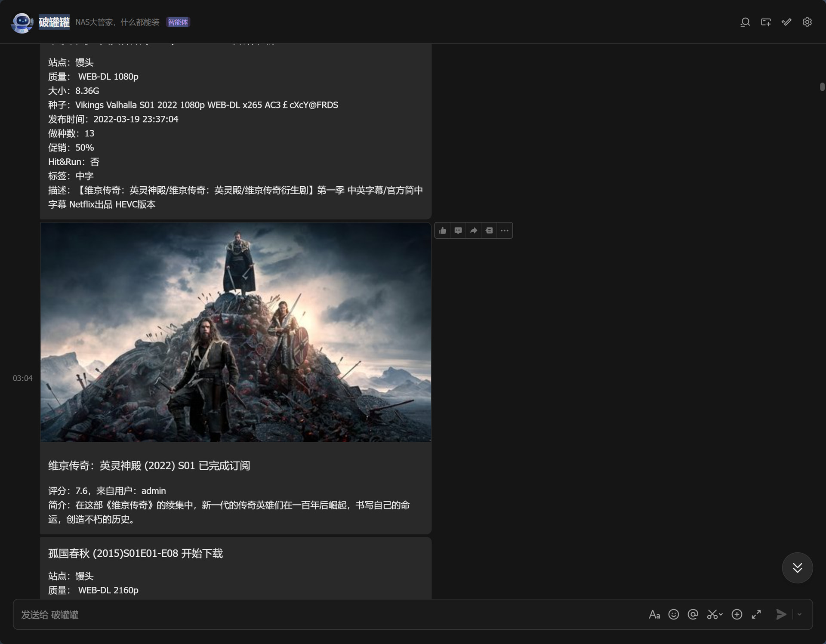This screenshot has height=644, width=826.
Task: Click the 质量 WEB-DL 2160p line
Action: click(93, 591)
